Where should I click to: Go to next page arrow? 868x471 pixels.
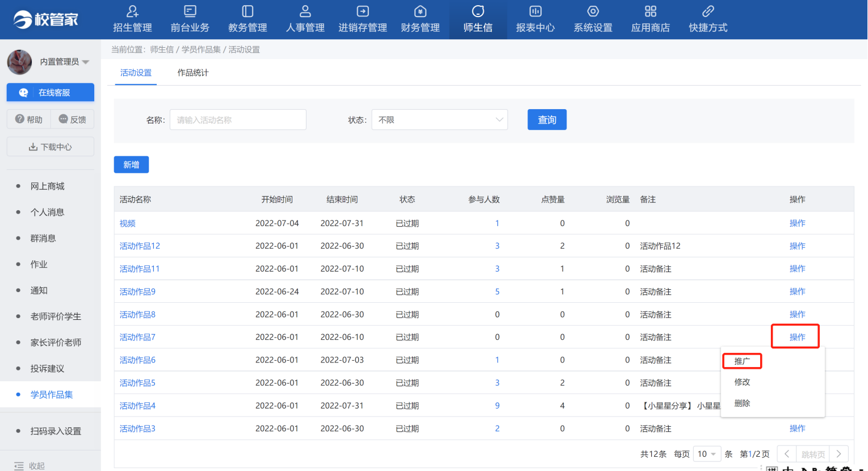(x=838, y=454)
